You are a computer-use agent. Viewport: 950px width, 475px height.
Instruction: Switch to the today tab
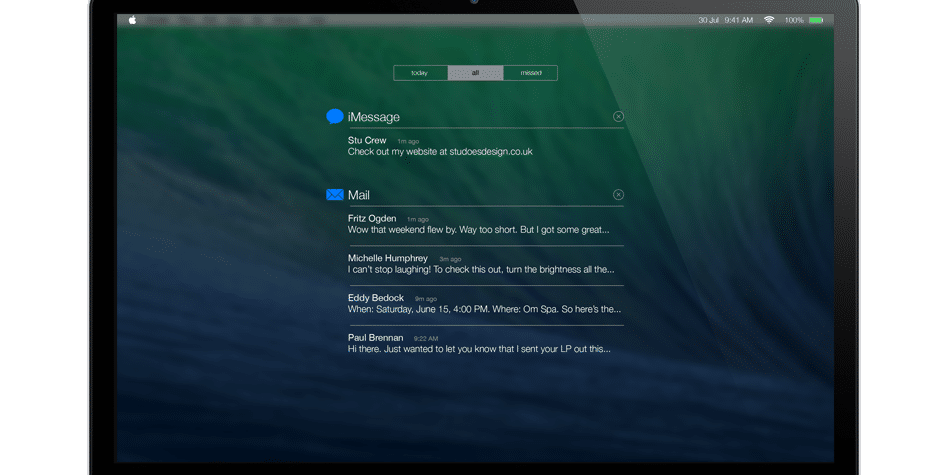point(420,73)
